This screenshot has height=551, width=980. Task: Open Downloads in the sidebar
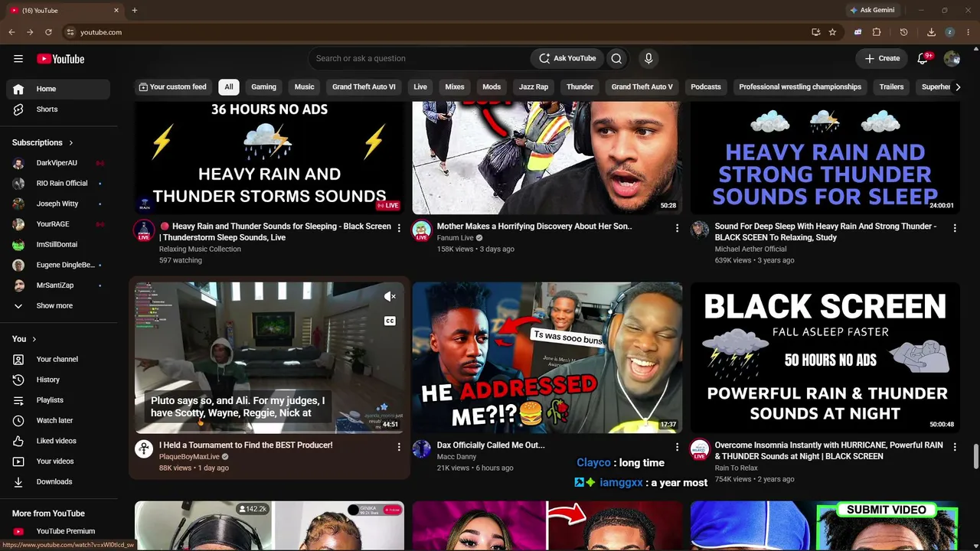point(58,481)
